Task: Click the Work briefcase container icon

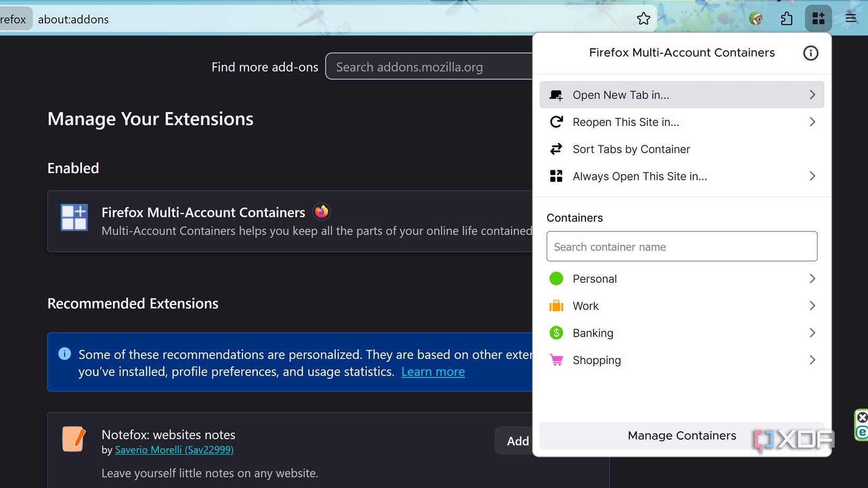Action: click(556, 306)
